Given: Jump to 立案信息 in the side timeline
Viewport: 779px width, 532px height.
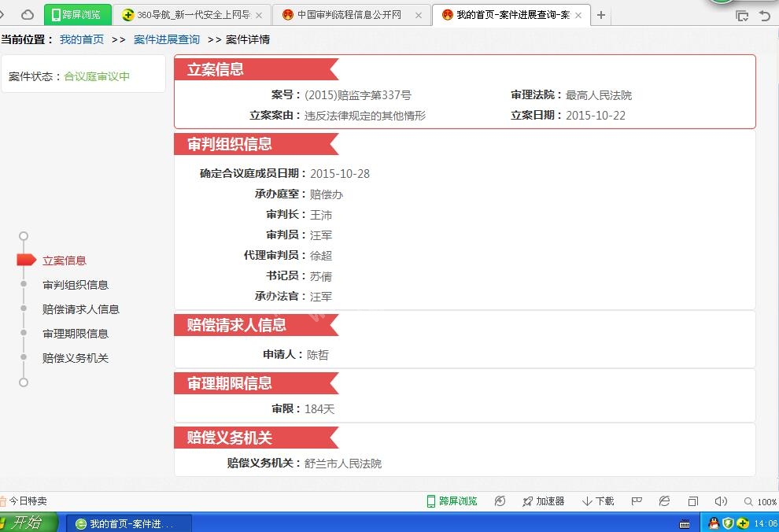Looking at the screenshot, I should tap(65, 260).
